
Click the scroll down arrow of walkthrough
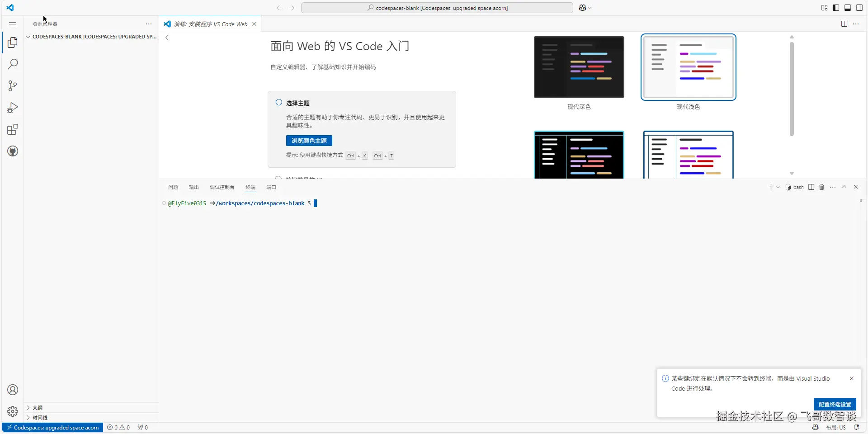792,174
